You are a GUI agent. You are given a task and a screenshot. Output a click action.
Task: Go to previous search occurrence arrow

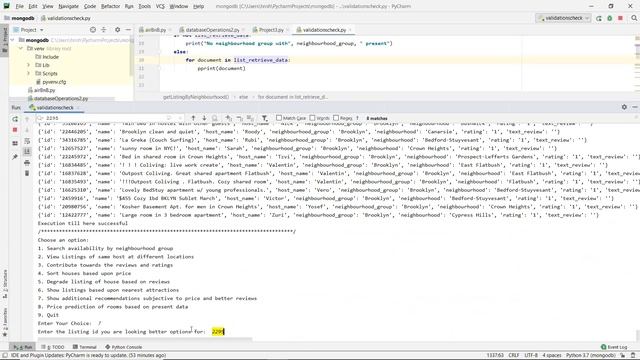(x=193, y=118)
